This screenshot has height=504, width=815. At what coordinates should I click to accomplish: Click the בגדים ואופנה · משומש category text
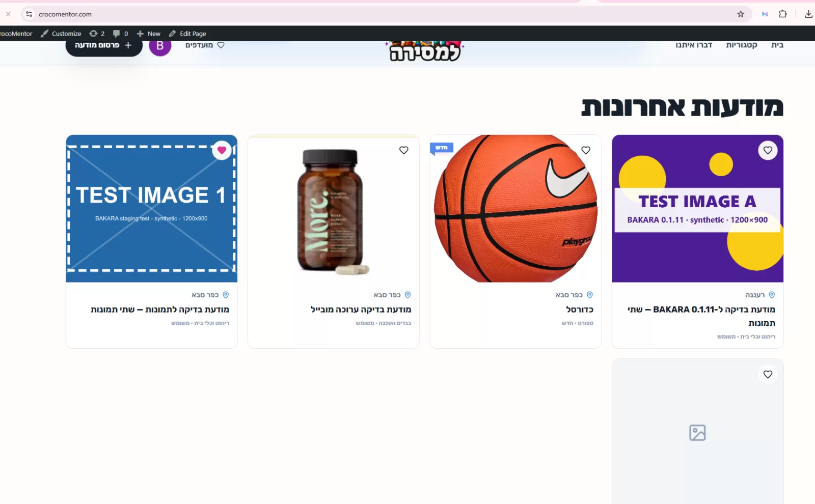pyautogui.click(x=384, y=323)
